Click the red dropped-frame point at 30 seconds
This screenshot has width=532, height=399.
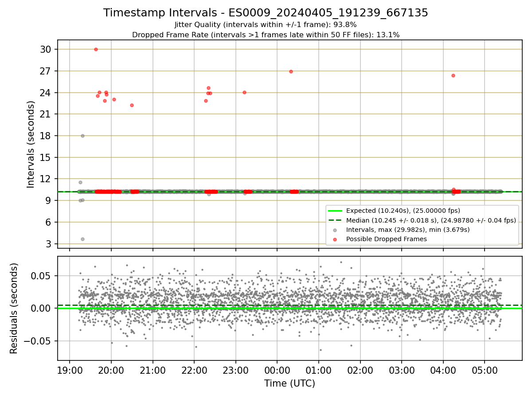96,49
